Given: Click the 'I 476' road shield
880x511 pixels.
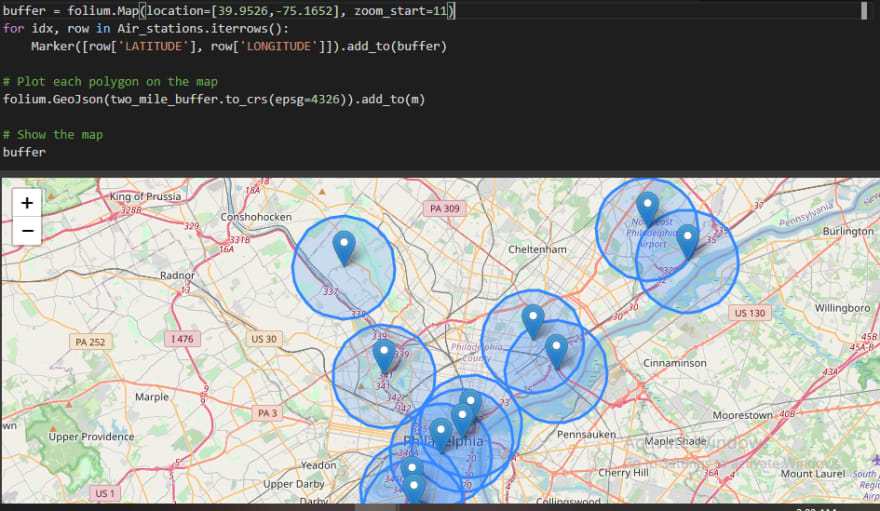Looking at the screenshot, I should click(x=182, y=339).
